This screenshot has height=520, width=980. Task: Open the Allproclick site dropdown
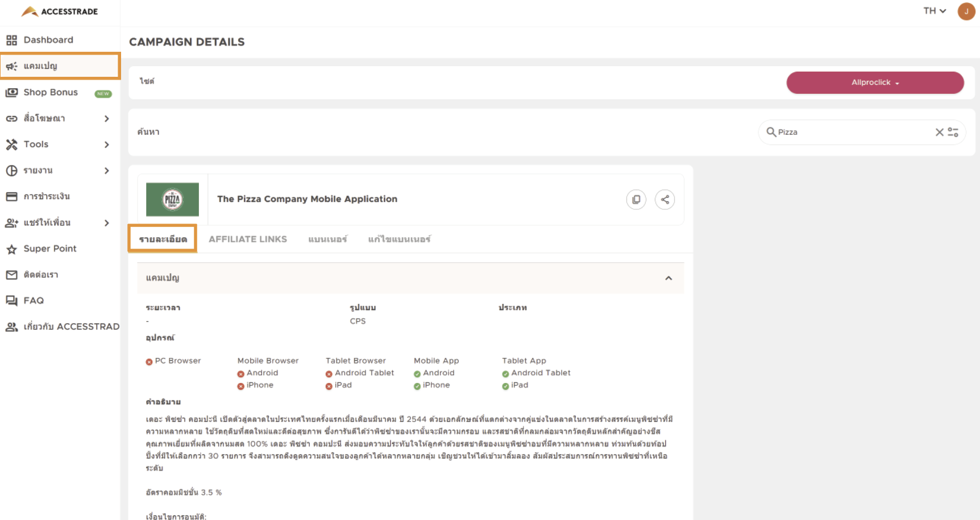(x=875, y=82)
